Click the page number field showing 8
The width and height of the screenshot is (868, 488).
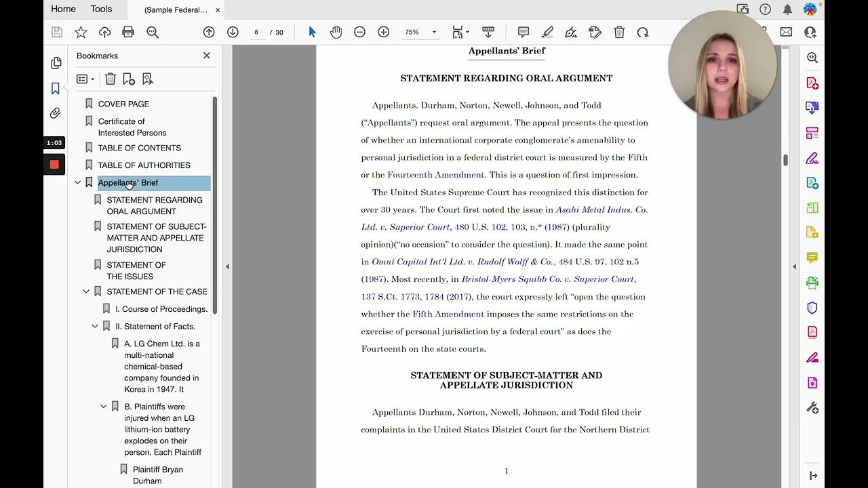click(x=256, y=32)
